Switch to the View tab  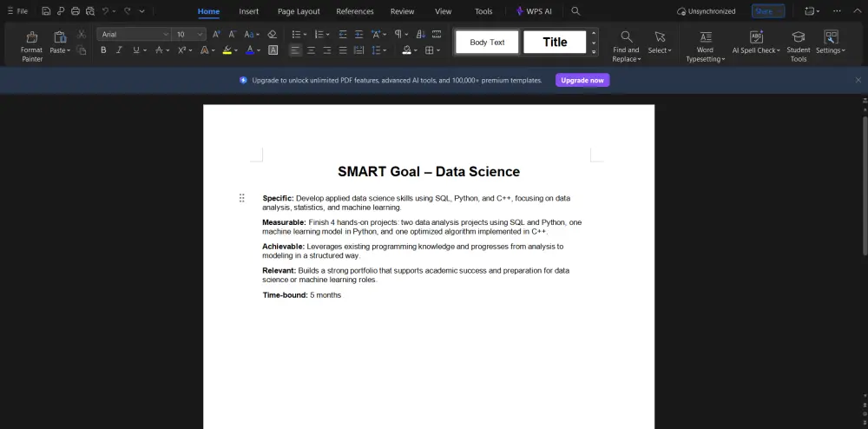pos(443,11)
